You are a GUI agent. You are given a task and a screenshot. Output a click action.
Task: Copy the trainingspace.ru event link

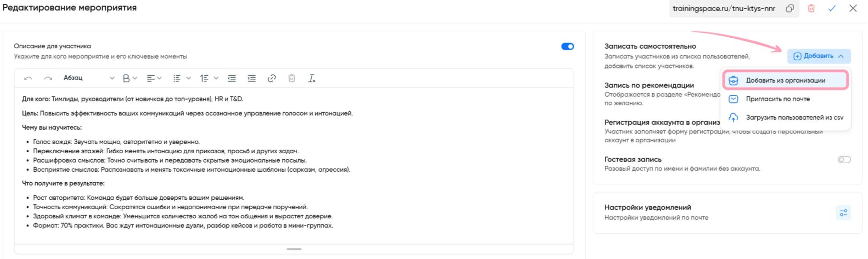[x=790, y=9]
